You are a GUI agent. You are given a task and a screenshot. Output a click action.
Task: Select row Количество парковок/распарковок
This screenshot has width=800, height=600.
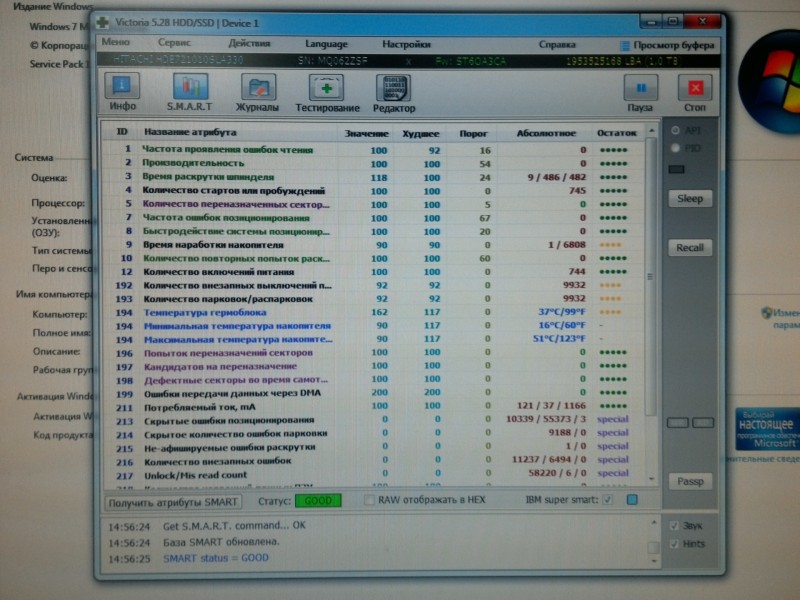pos(372,299)
